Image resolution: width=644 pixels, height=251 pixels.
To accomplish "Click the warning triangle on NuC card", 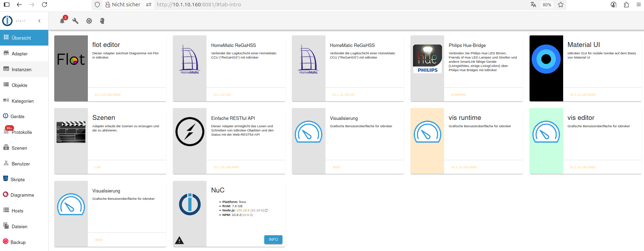I will point(179,240).
